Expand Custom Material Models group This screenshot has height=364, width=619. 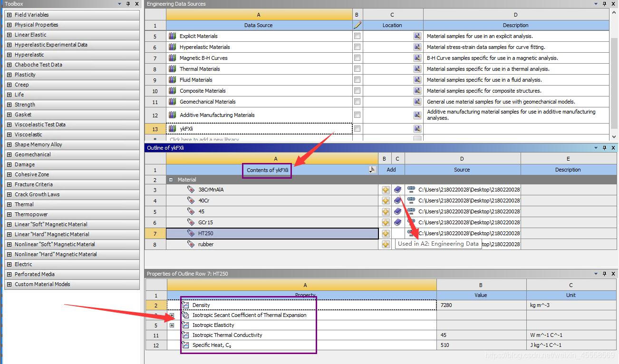point(9,284)
